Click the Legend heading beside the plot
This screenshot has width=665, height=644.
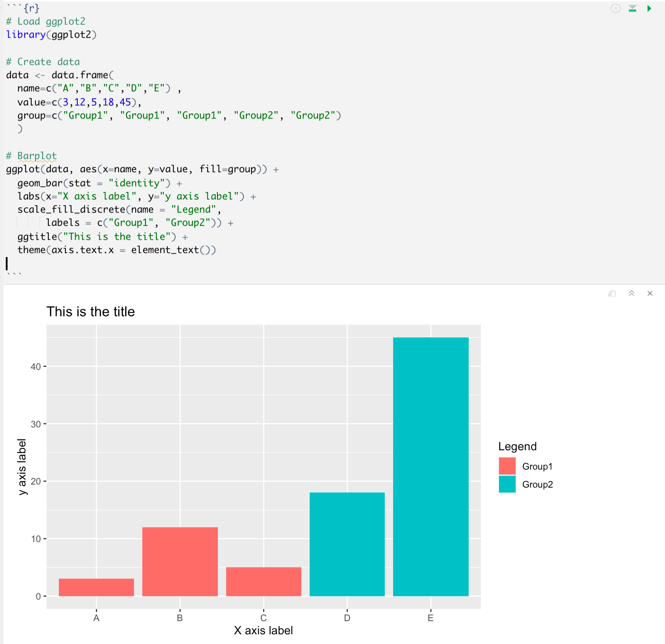point(517,446)
